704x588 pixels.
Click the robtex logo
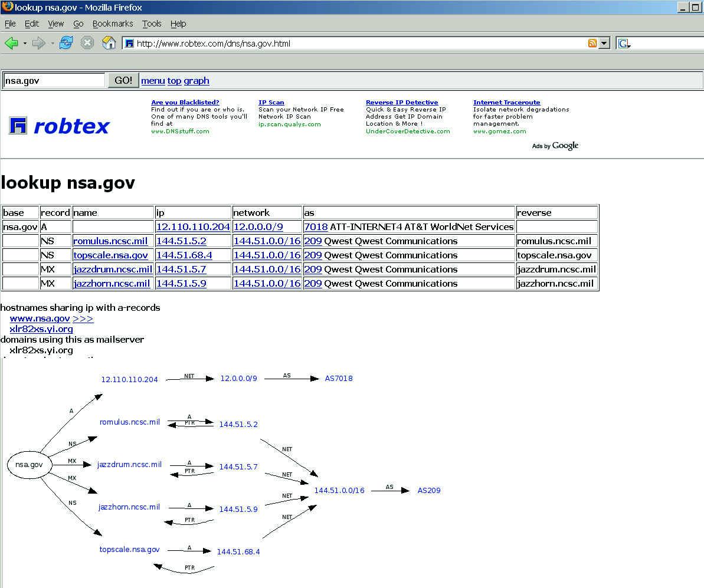(60, 126)
